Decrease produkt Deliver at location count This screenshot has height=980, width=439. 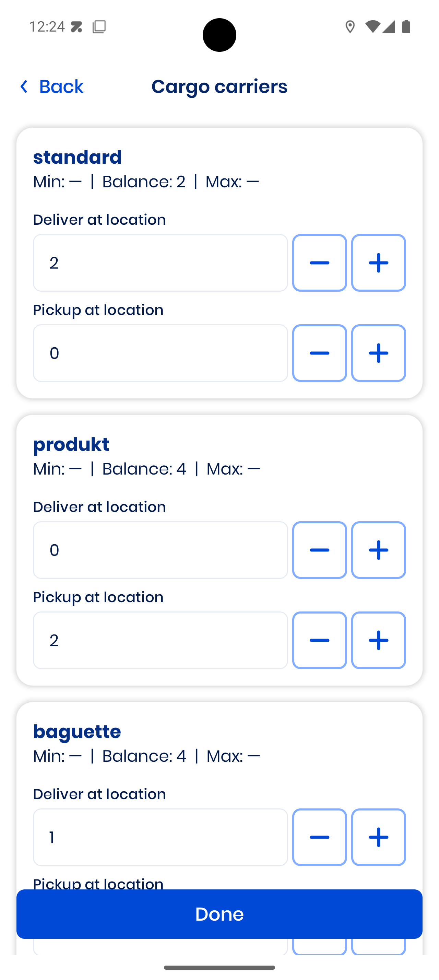(x=319, y=550)
